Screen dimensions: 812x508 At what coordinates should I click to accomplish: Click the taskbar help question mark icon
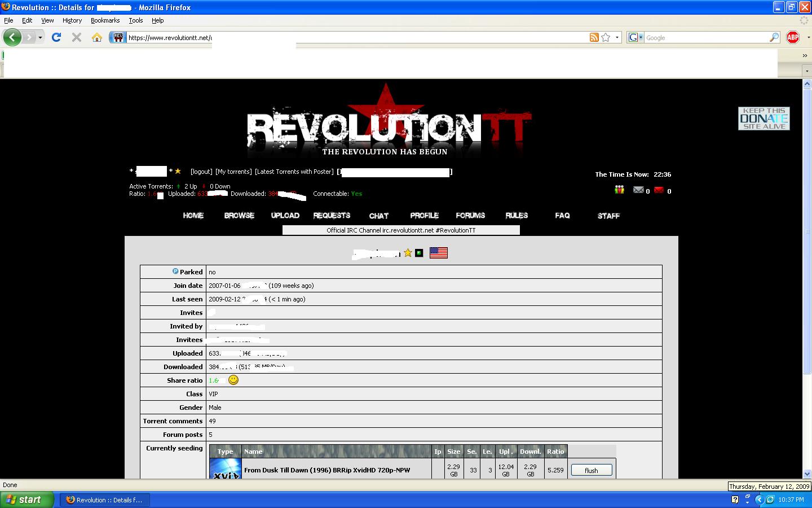735,500
